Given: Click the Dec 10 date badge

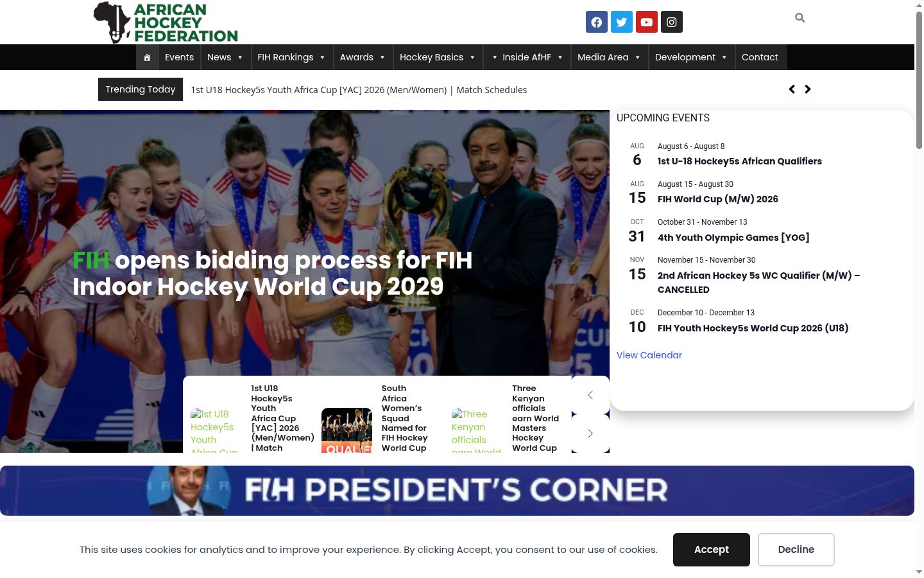Looking at the screenshot, I should (637, 322).
